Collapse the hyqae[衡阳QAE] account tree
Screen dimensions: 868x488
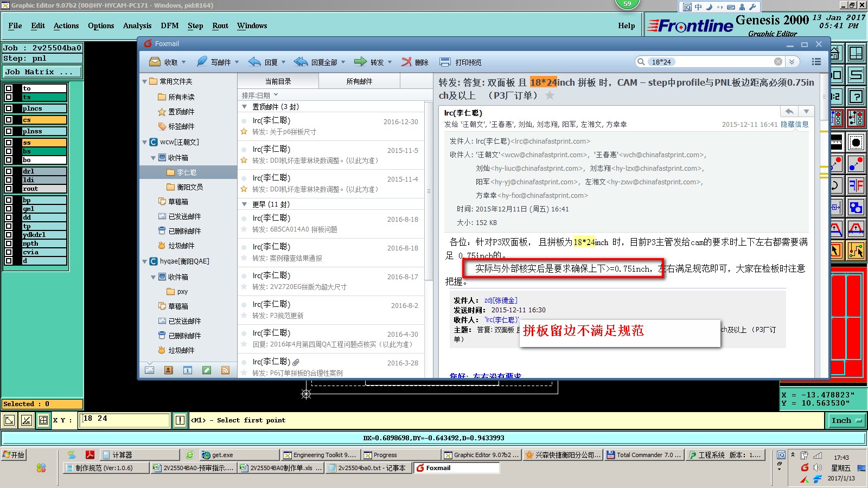tap(145, 261)
